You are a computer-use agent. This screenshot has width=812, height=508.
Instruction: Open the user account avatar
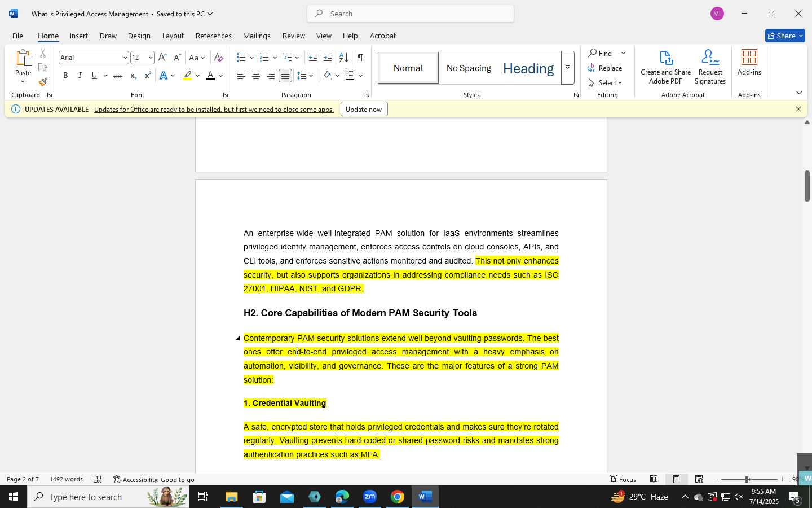(717, 14)
